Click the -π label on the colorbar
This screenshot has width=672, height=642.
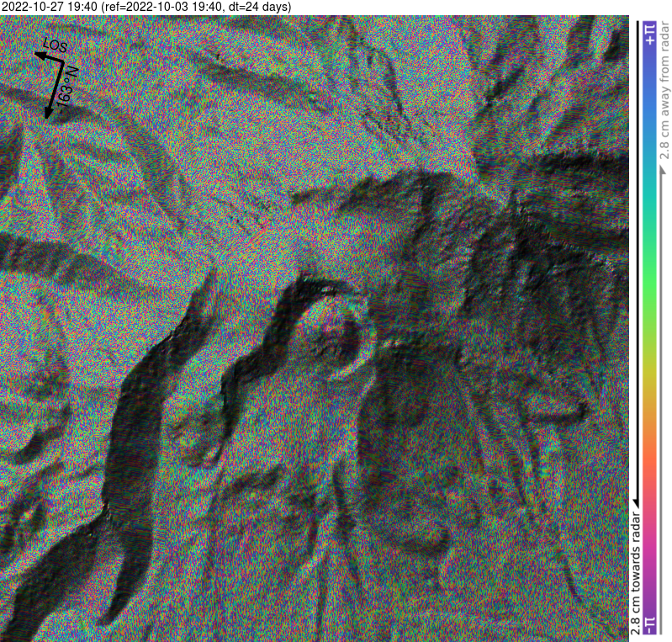pyautogui.click(x=651, y=625)
